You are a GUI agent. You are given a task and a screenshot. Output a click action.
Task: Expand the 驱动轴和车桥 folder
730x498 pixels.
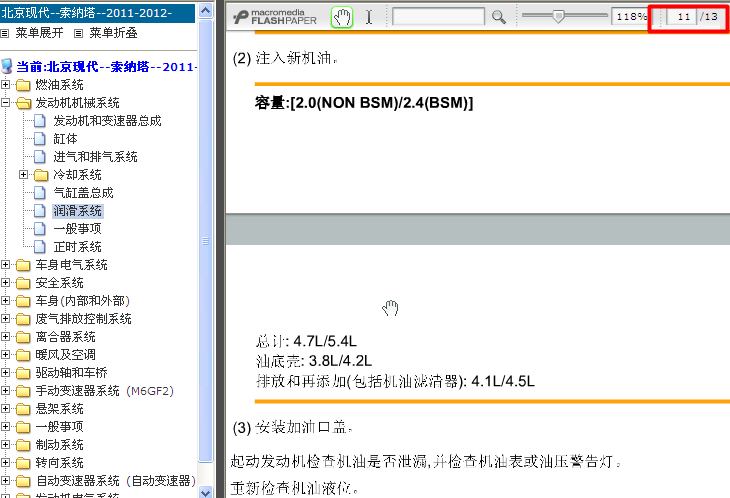[x=6, y=373]
